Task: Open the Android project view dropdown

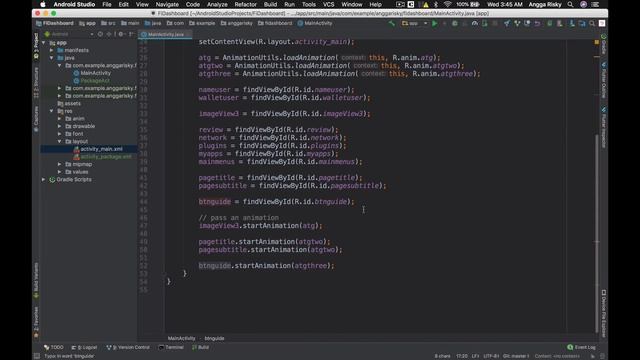Action: [69, 34]
